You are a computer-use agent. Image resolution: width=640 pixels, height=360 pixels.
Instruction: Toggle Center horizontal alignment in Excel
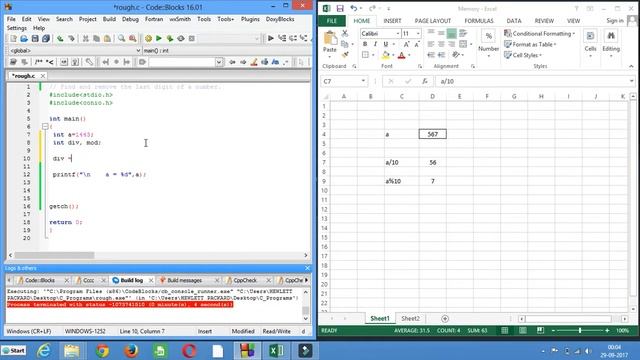pyautogui.click(x=441, y=44)
